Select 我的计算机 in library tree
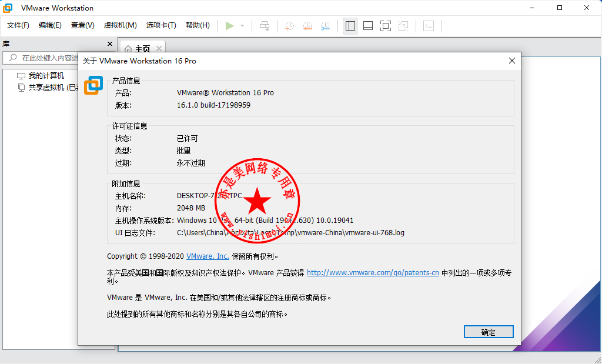 [46, 76]
